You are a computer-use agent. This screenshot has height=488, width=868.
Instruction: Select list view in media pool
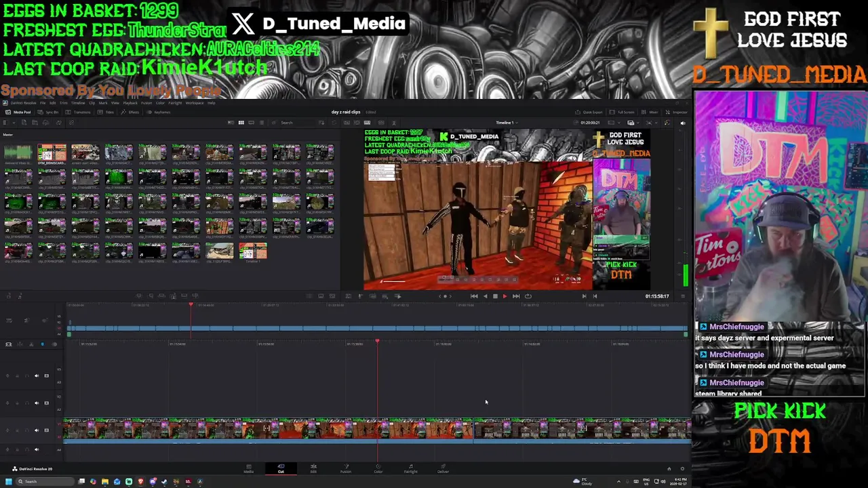coord(261,123)
